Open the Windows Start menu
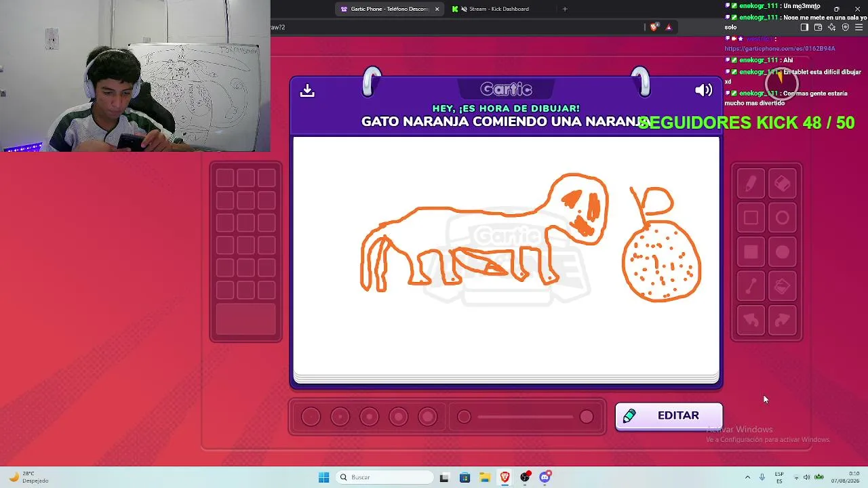Screen dimensions: 868x488 [x=323, y=477]
